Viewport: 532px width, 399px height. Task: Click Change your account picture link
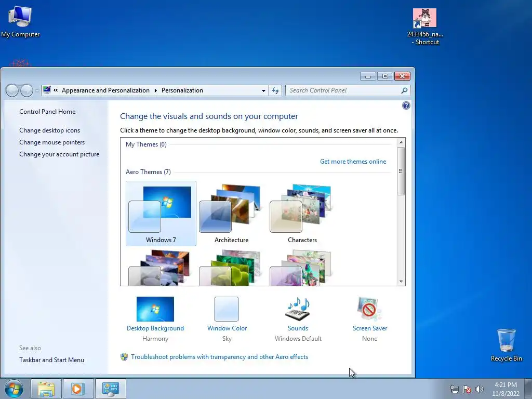pos(59,154)
